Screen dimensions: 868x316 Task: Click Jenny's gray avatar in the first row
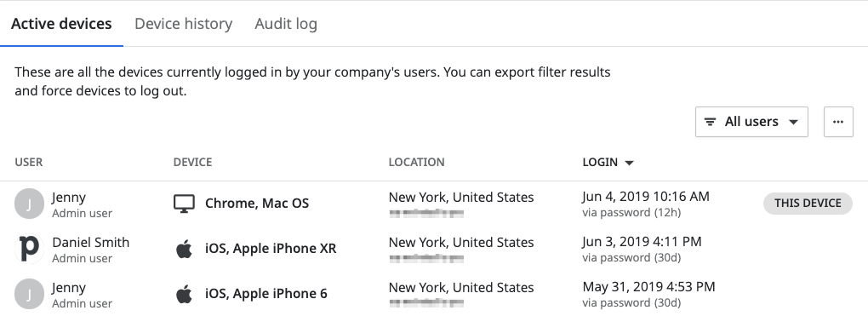29,204
